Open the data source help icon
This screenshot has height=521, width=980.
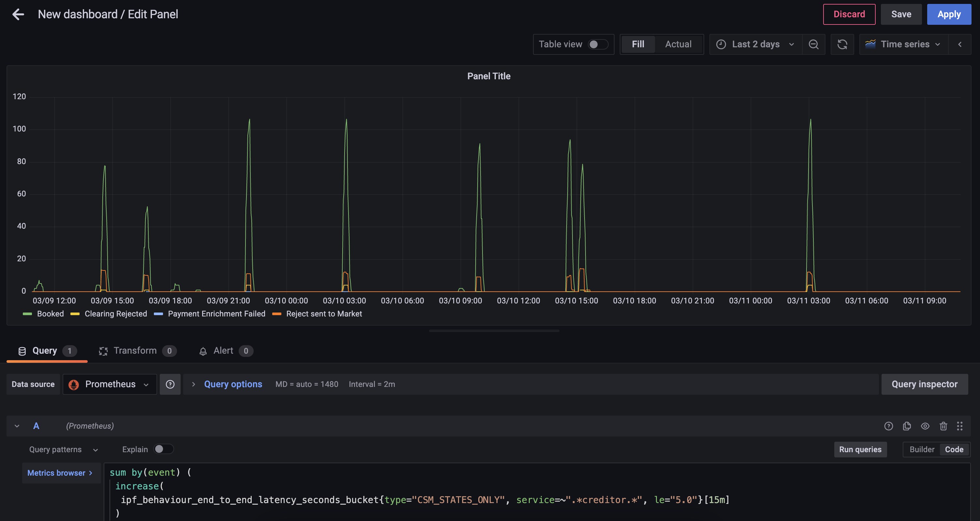[x=170, y=384]
